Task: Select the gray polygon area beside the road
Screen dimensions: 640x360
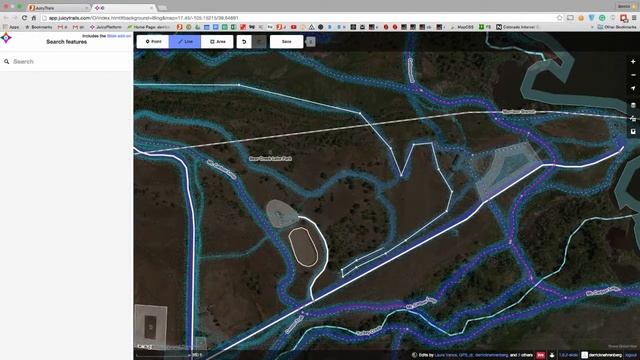Action: point(508,171)
